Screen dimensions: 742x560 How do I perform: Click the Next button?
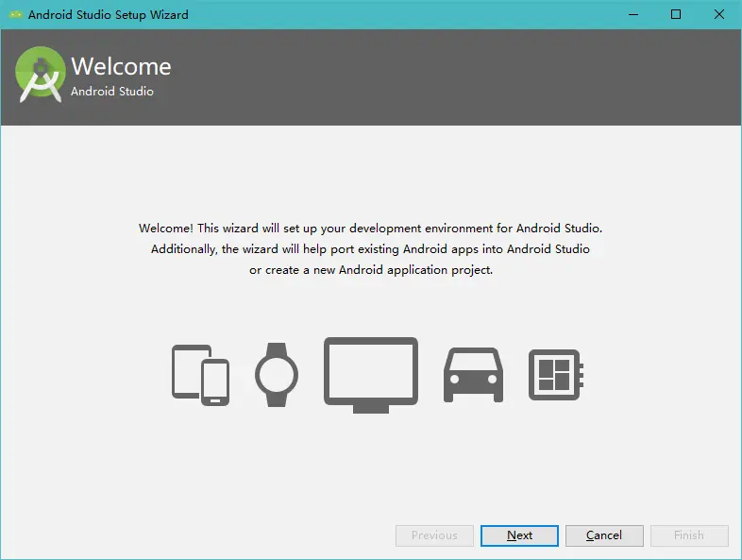click(x=519, y=535)
